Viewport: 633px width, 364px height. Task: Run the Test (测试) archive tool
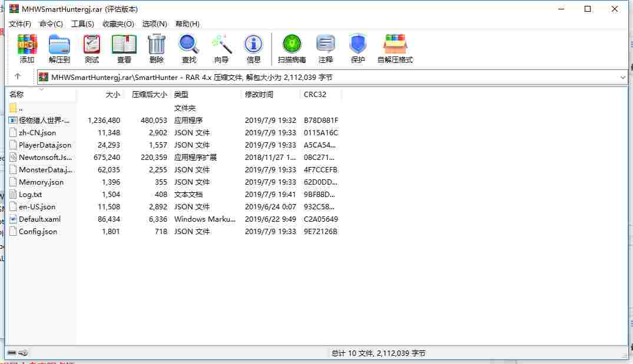(x=92, y=44)
